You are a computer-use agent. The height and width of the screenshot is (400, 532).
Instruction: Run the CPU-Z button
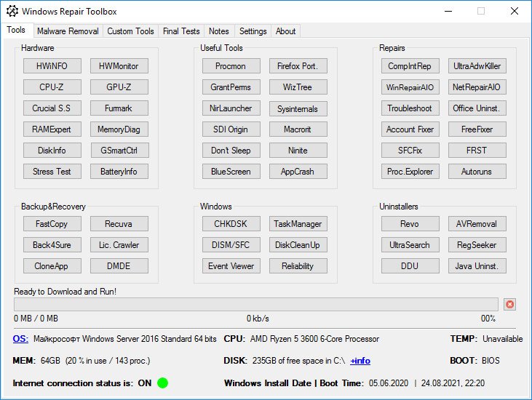point(52,87)
